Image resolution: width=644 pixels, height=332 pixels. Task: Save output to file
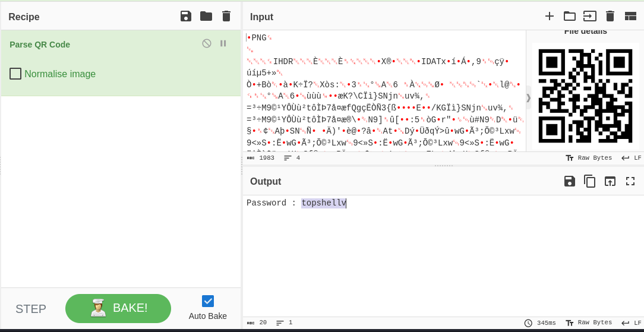[x=570, y=181]
